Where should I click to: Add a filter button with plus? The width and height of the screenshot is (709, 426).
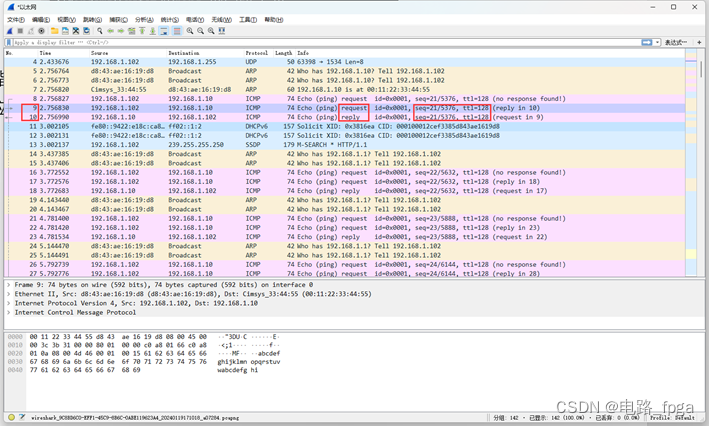pyautogui.click(x=699, y=42)
